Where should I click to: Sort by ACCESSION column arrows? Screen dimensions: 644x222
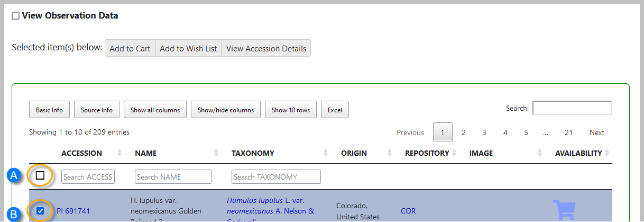pyautogui.click(x=119, y=153)
